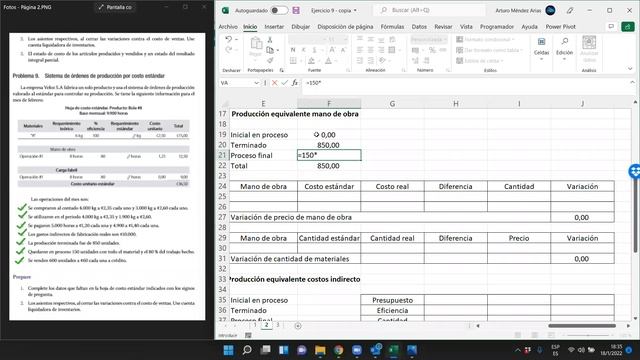Open the taskbar search magnifier
This screenshot has height=360, width=640.
point(247,350)
